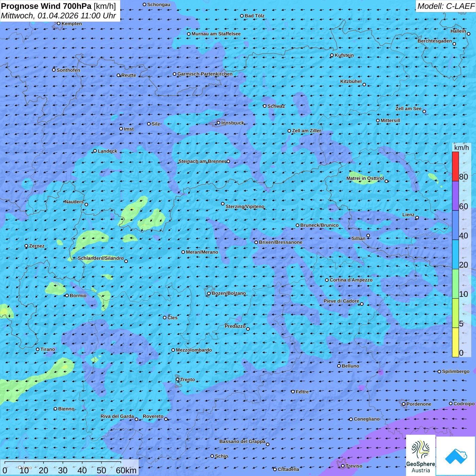
Task: Click the Sterzing/Vipiteno label
Action: point(245,206)
